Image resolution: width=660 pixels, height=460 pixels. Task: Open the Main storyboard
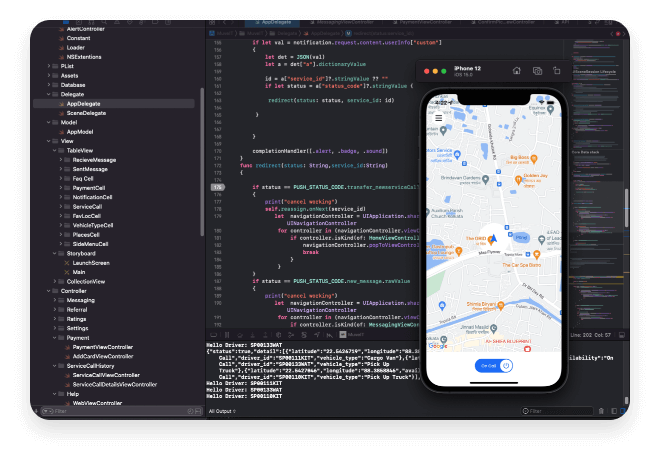coord(78,272)
